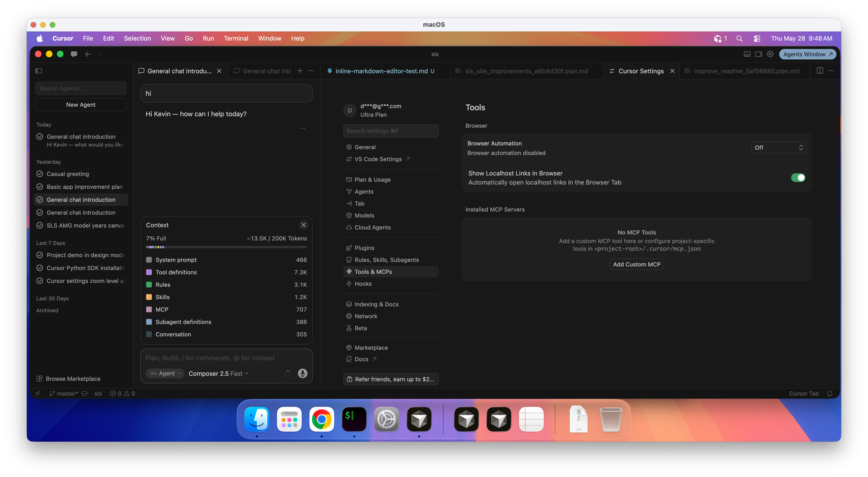Click the purple Tool definitions swatch

149,272
